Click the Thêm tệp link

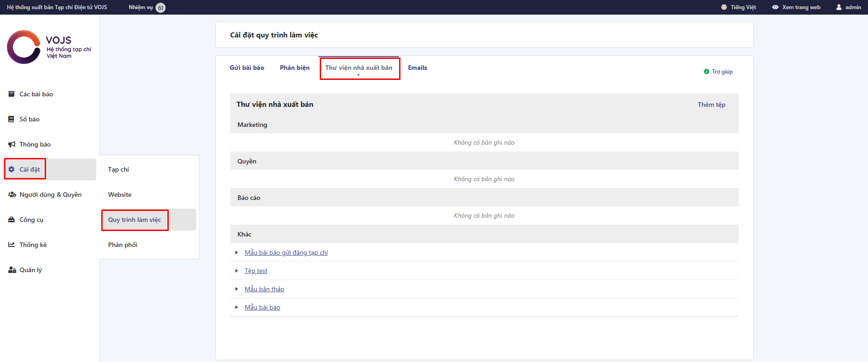(711, 105)
